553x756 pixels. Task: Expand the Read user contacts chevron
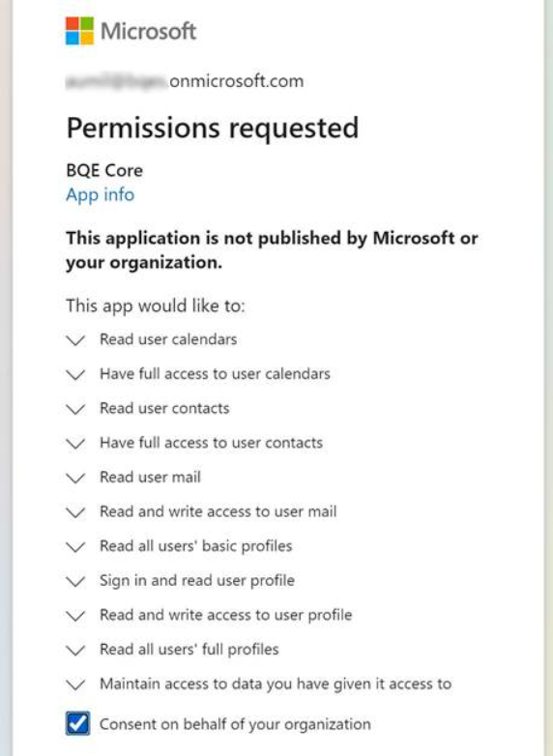click(x=75, y=409)
